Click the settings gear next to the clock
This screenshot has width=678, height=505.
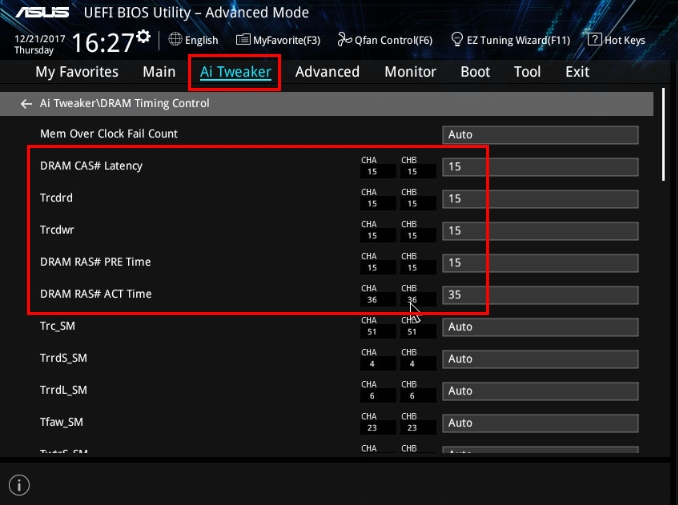tap(144, 36)
